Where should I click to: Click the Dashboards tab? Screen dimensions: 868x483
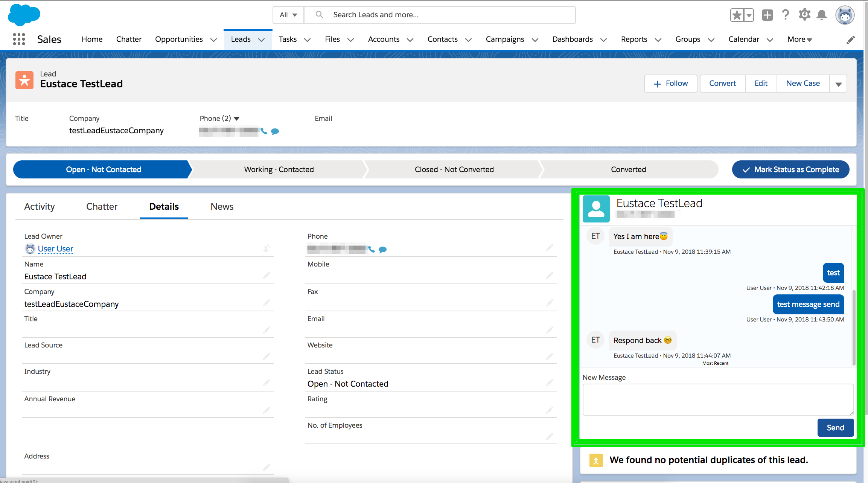[x=572, y=39]
